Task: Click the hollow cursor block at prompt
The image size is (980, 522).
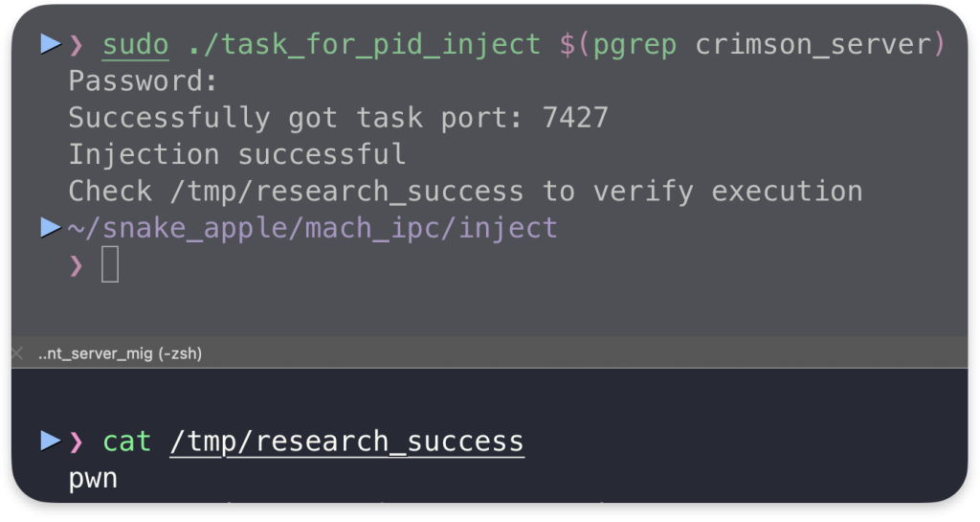Action: [110, 264]
